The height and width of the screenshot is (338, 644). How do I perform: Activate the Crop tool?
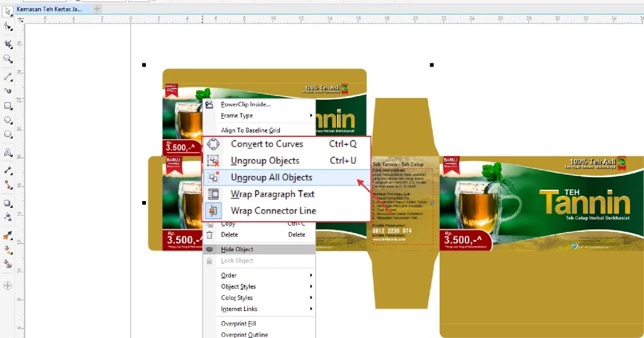click(8, 44)
